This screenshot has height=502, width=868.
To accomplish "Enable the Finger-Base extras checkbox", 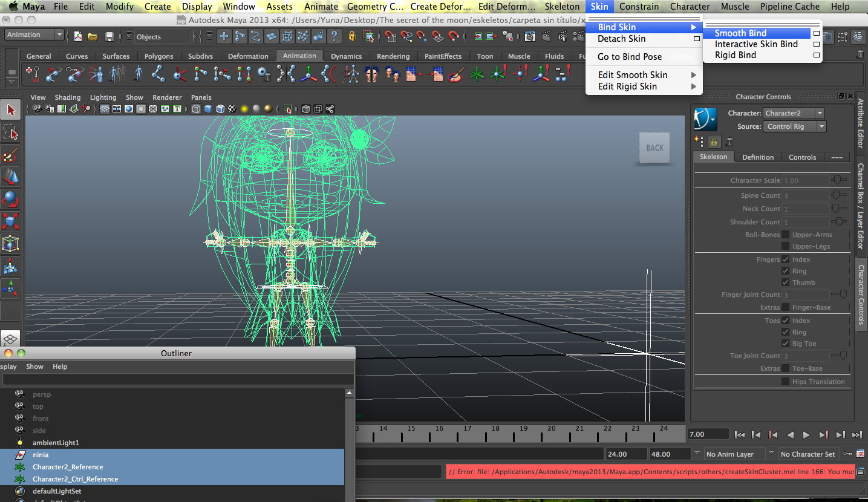I will pyautogui.click(x=785, y=307).
